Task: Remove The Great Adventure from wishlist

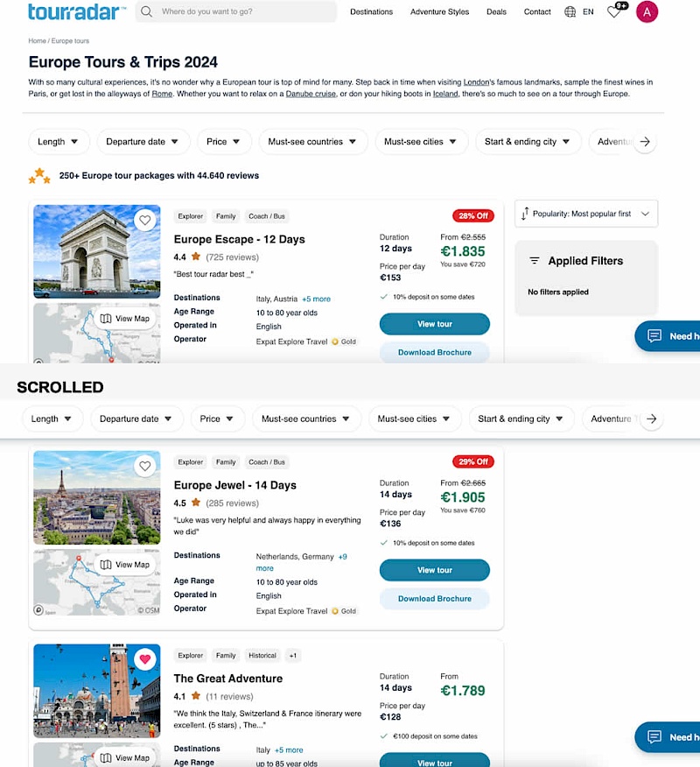Action: pos(145,659)
